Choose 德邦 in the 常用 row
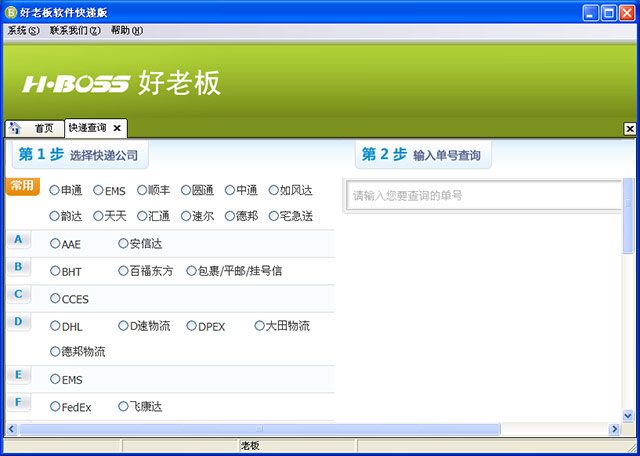 [230, 216]
